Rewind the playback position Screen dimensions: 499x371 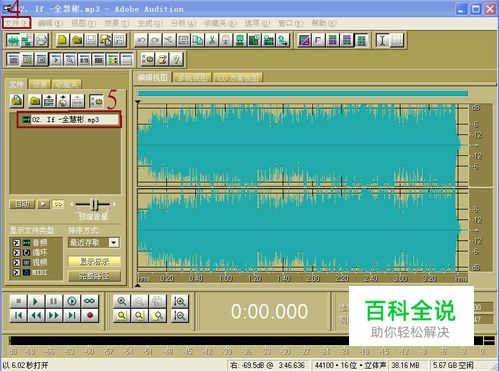pyautogui.click(x=36, y=315)
